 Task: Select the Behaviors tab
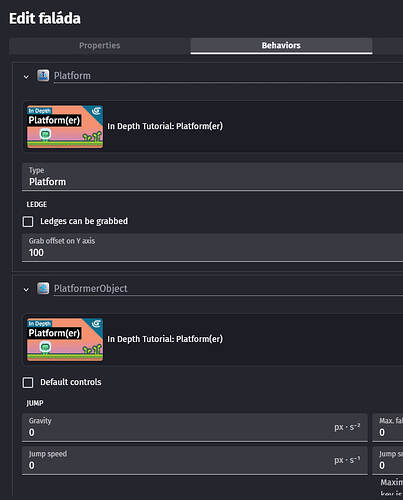point(281,46)
